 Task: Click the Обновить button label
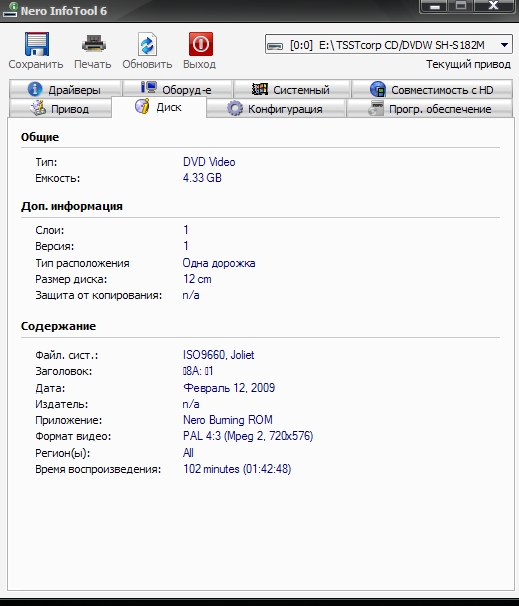click(147, 64)
